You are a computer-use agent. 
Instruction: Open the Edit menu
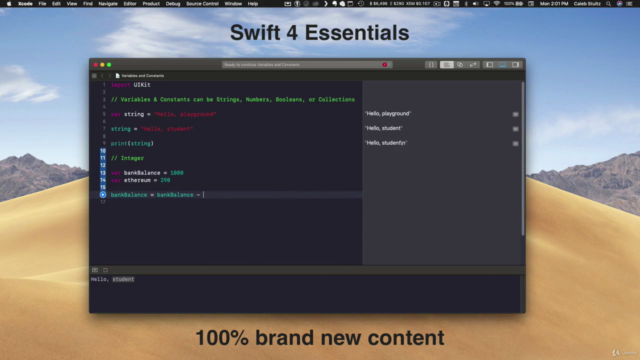pos(56,4)
